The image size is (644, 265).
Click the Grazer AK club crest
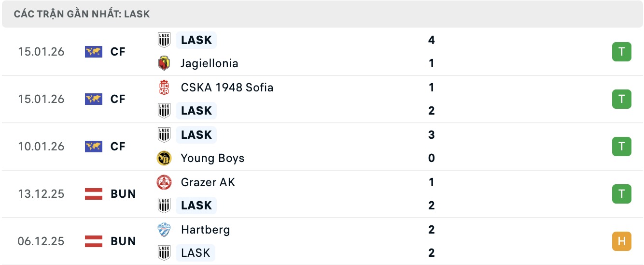[x=164, y=182]
